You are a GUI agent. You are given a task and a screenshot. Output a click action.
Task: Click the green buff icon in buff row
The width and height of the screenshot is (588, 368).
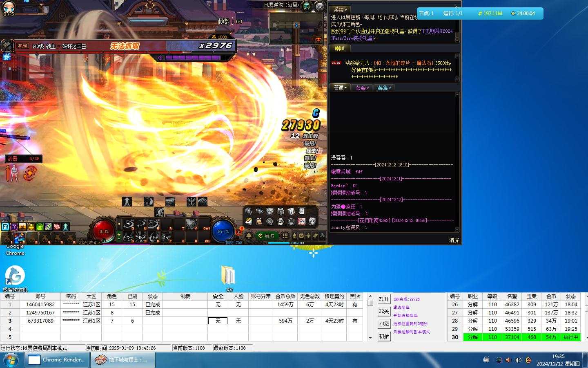click(x=40, y=227)
